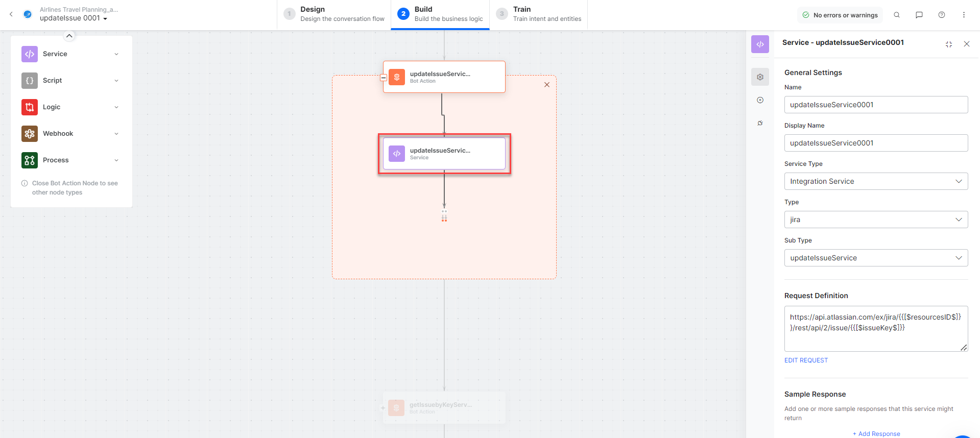Image resolution: width=980 pixels, height=438 pixels.
Task: Expand the Sub Type updateIssueService dropdown
Action: tap(876, 258)
